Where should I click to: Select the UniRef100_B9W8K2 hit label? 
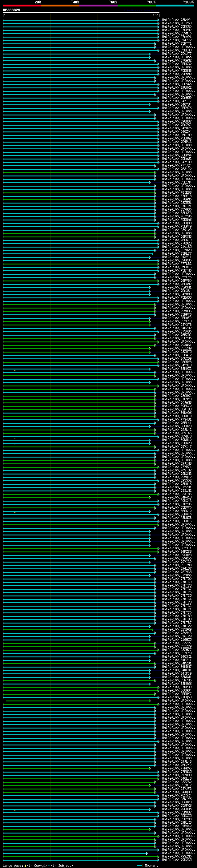pos(176,88)
